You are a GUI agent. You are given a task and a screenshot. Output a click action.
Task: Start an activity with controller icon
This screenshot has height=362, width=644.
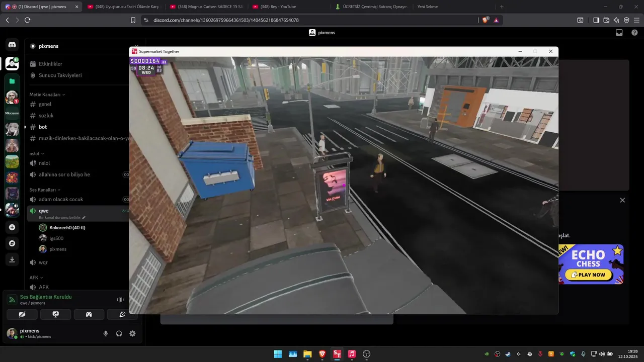click(x=89, y=314)
